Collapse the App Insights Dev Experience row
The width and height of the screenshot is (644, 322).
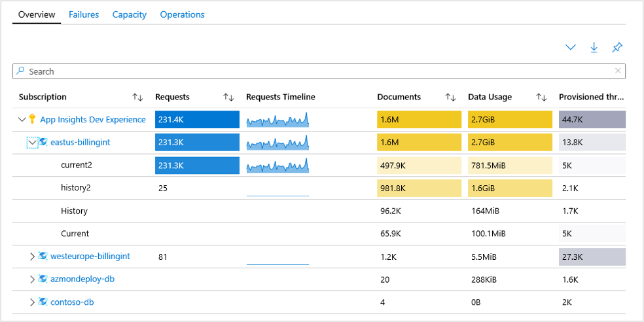click(22, 120)
